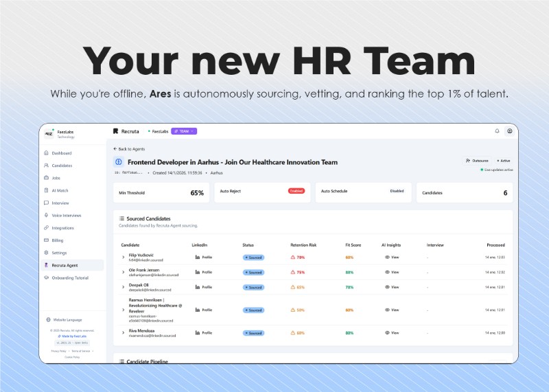Toggle the Auto Schedule Disabled state
This screenshot has height=392, width=549.
click(x=397, y=191)
